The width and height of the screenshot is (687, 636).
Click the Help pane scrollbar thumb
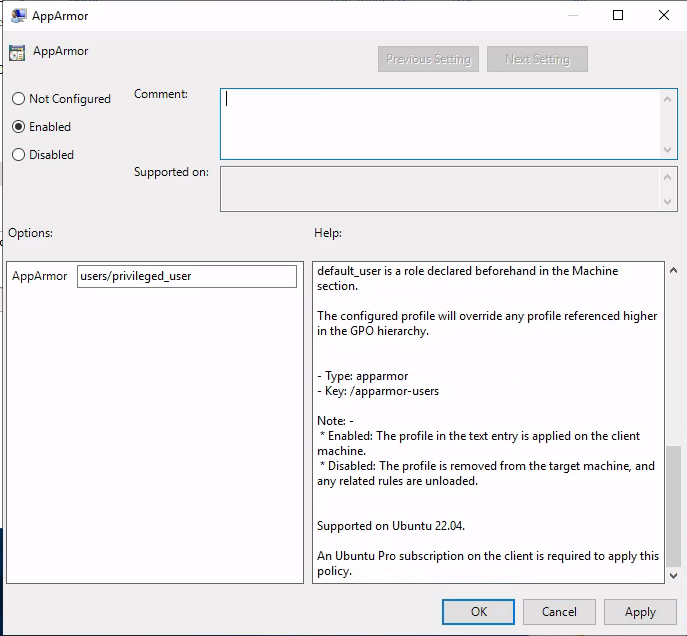[x=673, y=505]
